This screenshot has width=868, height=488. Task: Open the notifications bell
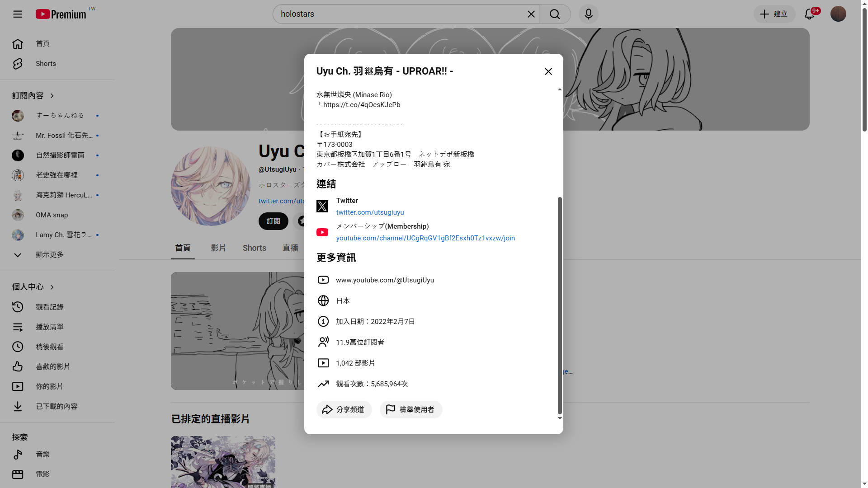click(x=809, y=14)
